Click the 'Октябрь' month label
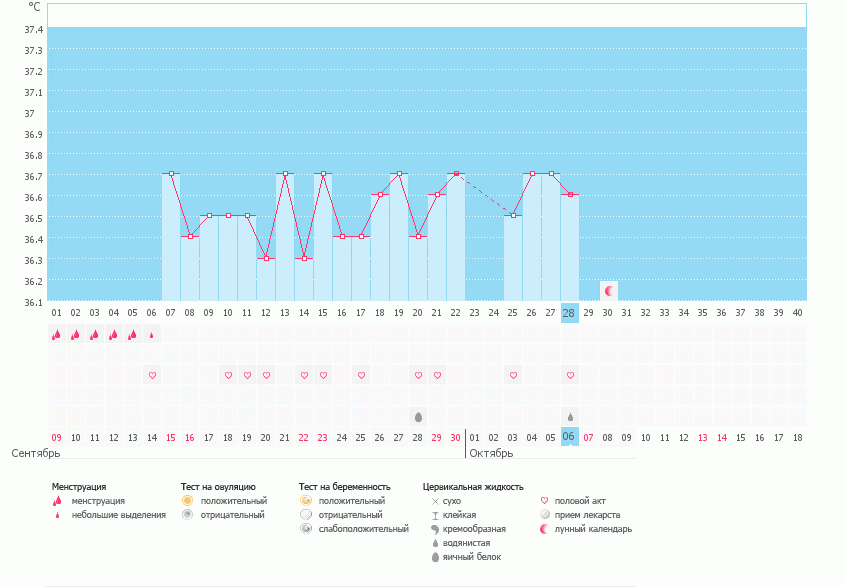 [x=491, y=453]
